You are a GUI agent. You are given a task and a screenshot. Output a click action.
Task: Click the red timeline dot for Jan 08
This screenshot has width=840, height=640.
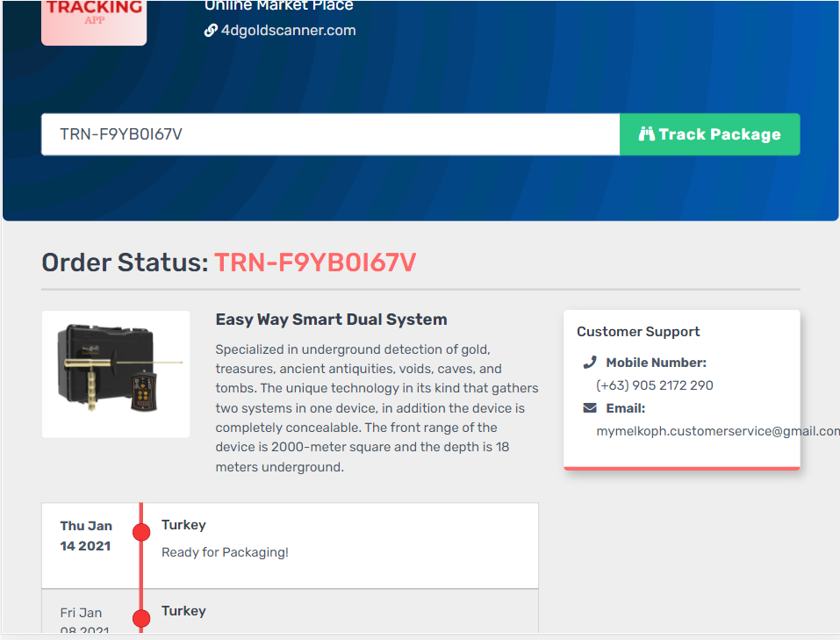pyautogui.click(x=141, y=618)
